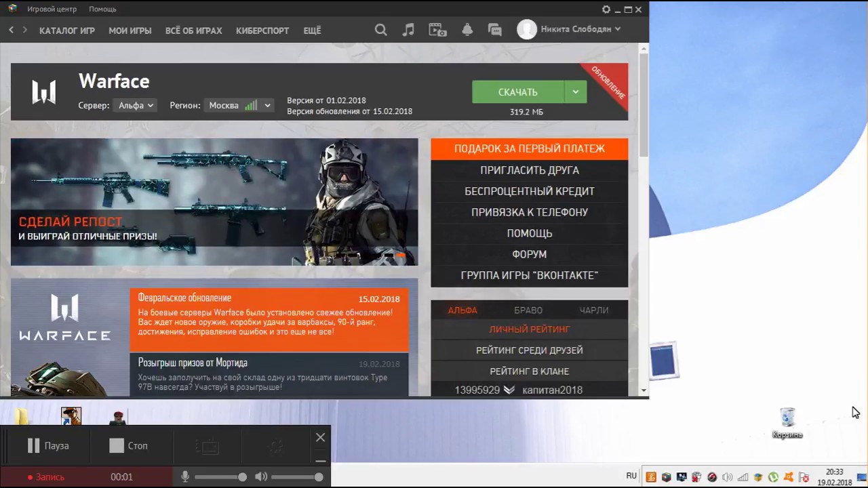Open the video recording icon in navbar
Image resolution: width=868 pixels, height=488 pixels.
[437, 30]
